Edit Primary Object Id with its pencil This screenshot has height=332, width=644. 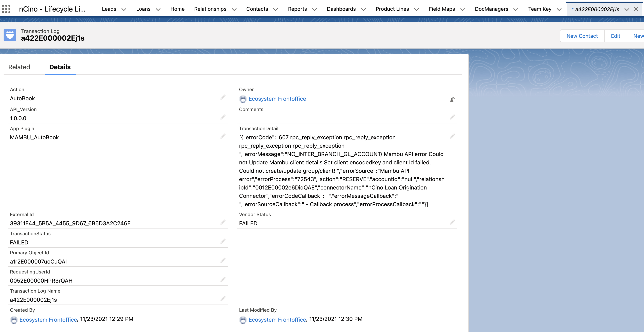[223, 260]
